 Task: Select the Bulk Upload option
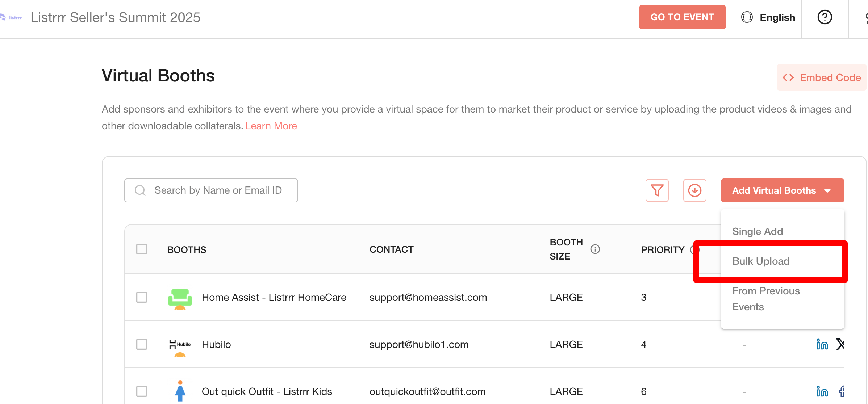(x=761, y=261)
